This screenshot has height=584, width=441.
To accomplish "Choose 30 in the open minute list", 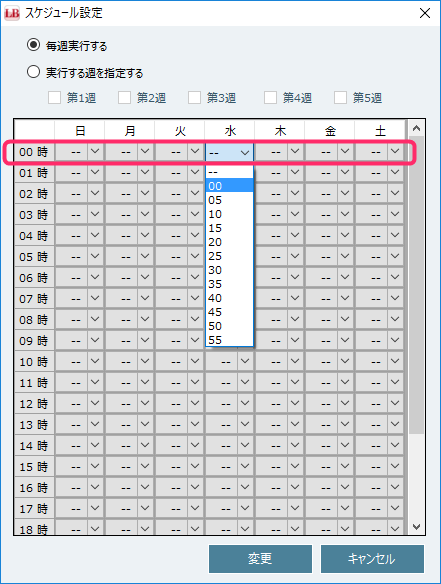I will pos(229,270).
